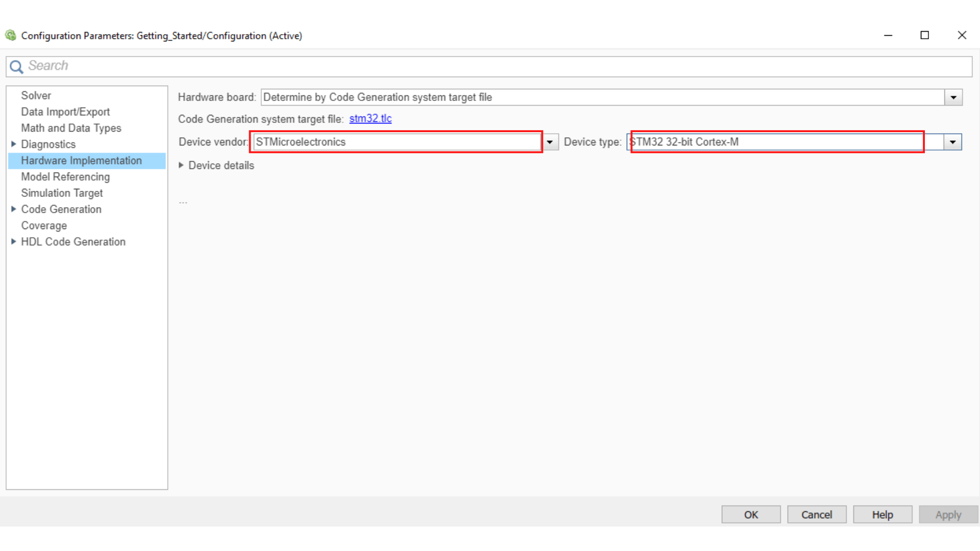This screenshot has width=980, height=551.
Task: Open the Device vendor dropdown arrow
Action: [x=550, y=142]
